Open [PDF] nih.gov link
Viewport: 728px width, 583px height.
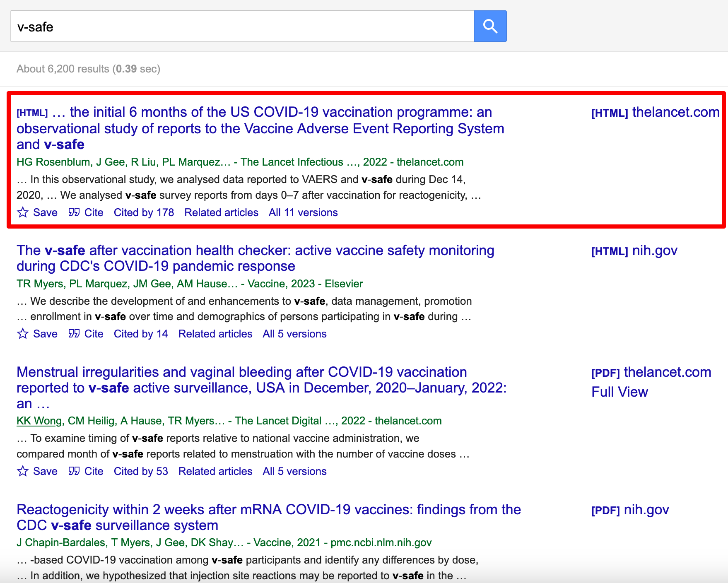click(x=630, y=510)
